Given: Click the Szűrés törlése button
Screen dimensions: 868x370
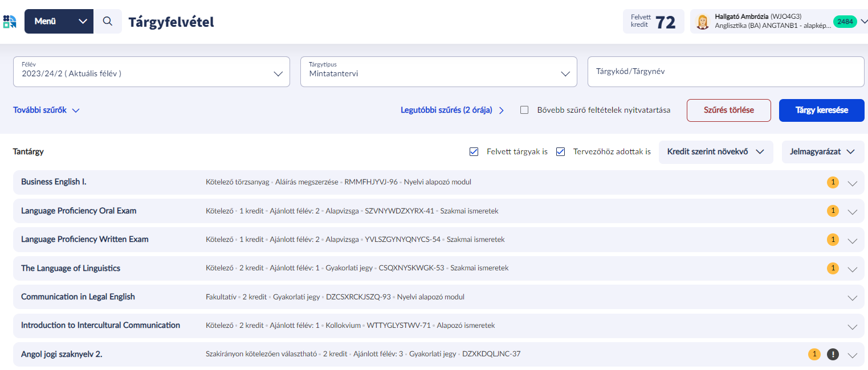Looking at the screenshot, I should pyautogui.click(x=728, y=110).
